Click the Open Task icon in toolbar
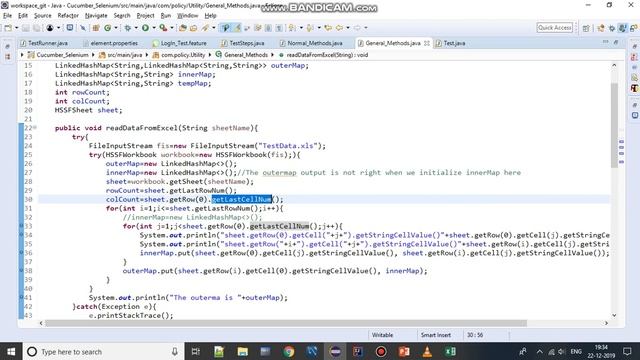Screen dimensions: 640x360 tap(193, 28)
